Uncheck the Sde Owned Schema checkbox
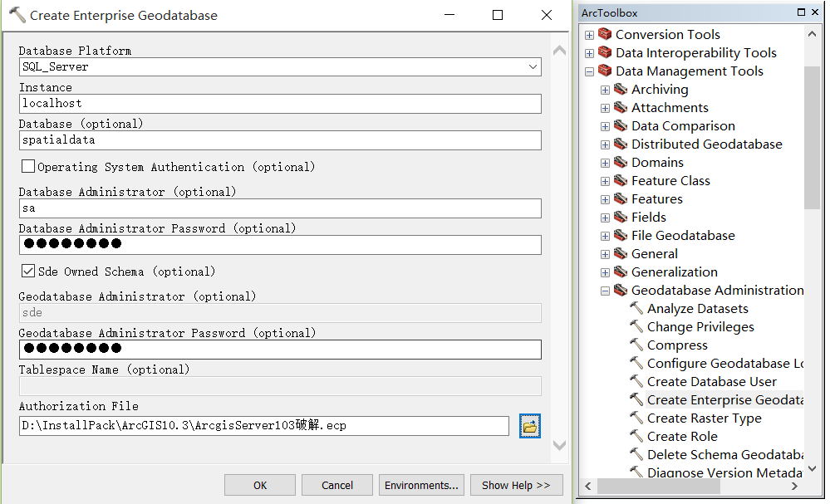The height and width of the screenshot is (504, 830). tap(28, 272)
